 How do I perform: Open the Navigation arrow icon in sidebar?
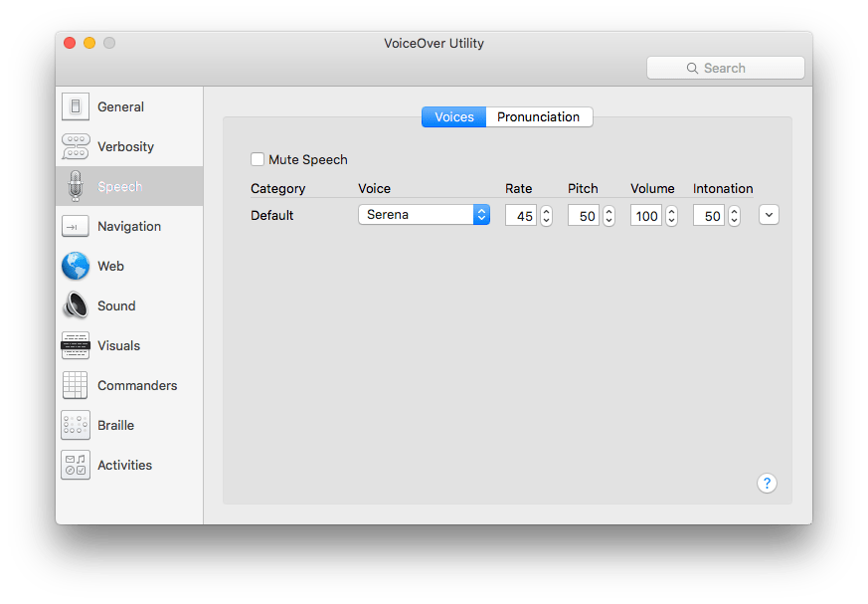click(x=76, y=226)
